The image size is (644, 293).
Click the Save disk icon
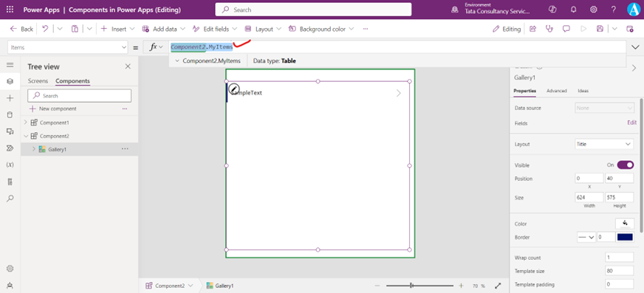pos(600,29)
